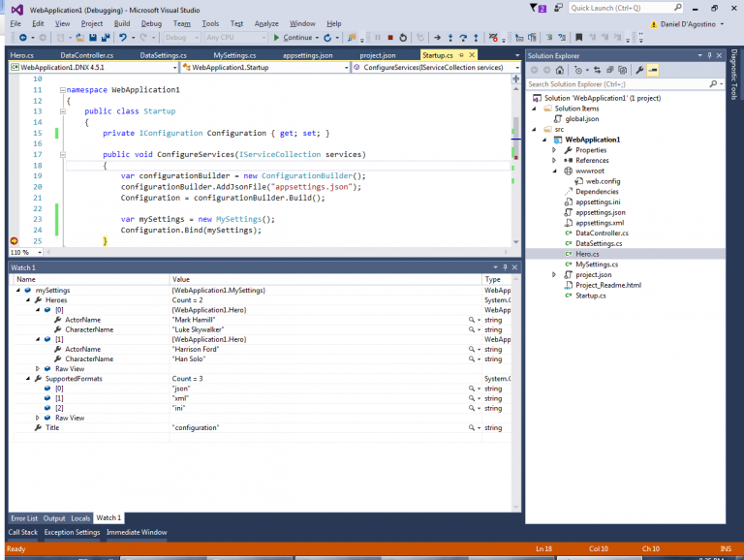744x560 pixels.
Task: Open the Diagnostic Tools side tab
Action: pos(733,75)
